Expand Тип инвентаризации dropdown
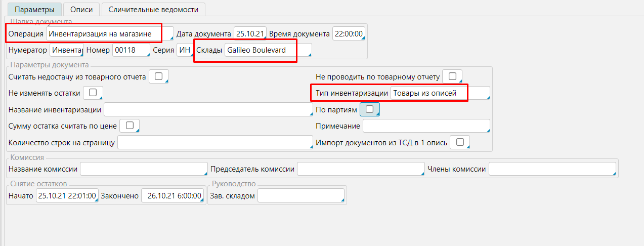Image resolution: width=644 pixels, height=246 pixels. 440,93
